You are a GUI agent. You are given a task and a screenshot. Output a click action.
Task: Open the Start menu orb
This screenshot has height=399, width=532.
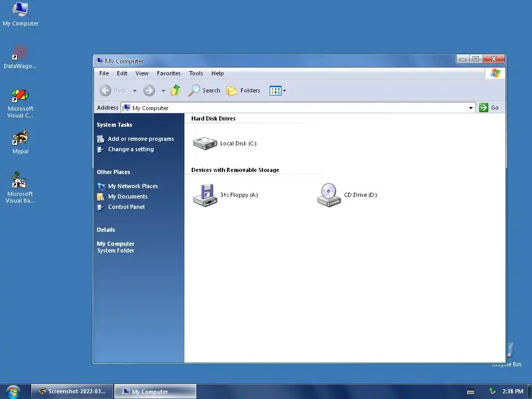coord(13,392)
